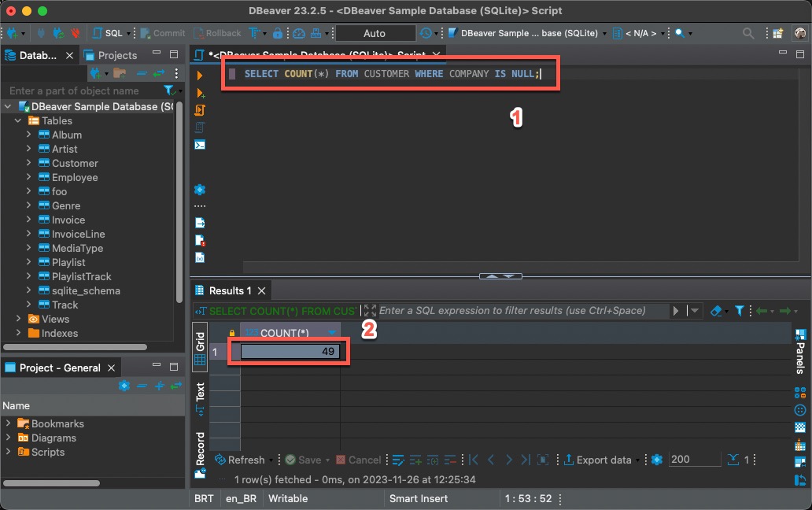The height and width of the screenshot is (510, 812).
Task: Open the SQL button dropdown arrow
Action: click(128, 34)
